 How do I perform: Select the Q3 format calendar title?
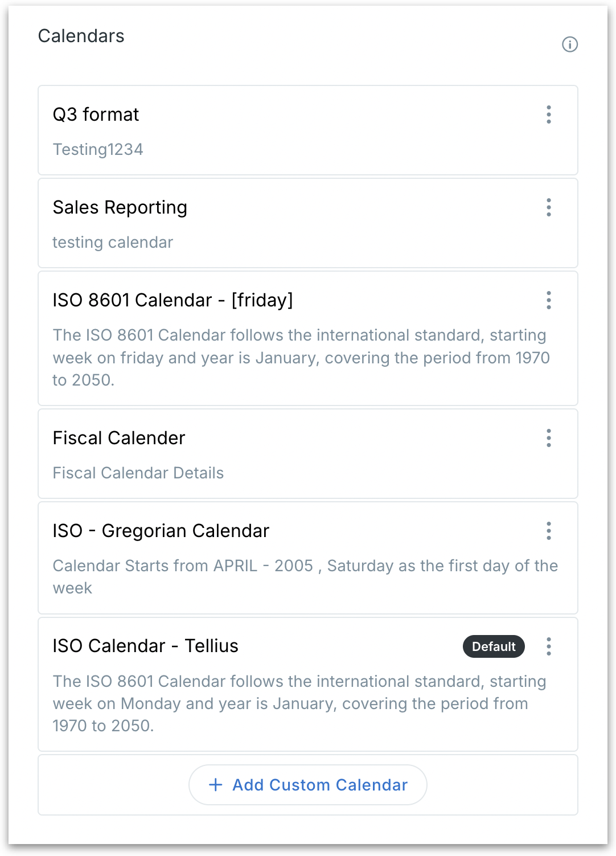click(96, 114)
